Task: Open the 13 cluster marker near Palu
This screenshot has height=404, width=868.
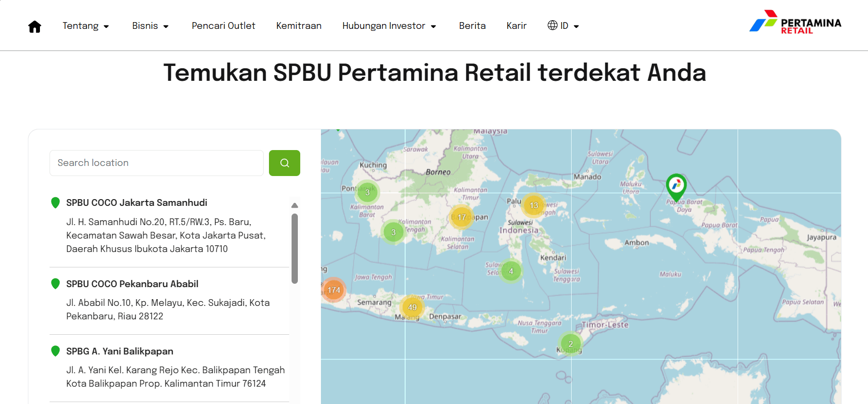Action: 534,205
